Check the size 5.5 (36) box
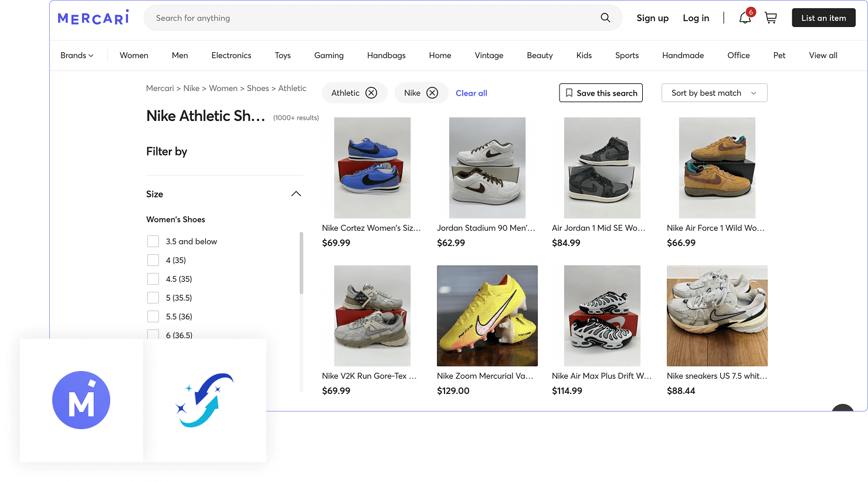Viewport: 868px width, 482px height. tap(153, 316)
